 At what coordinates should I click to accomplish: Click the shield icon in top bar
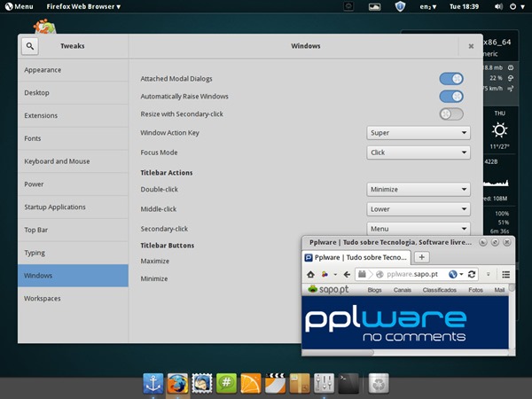tap(401, 6)
